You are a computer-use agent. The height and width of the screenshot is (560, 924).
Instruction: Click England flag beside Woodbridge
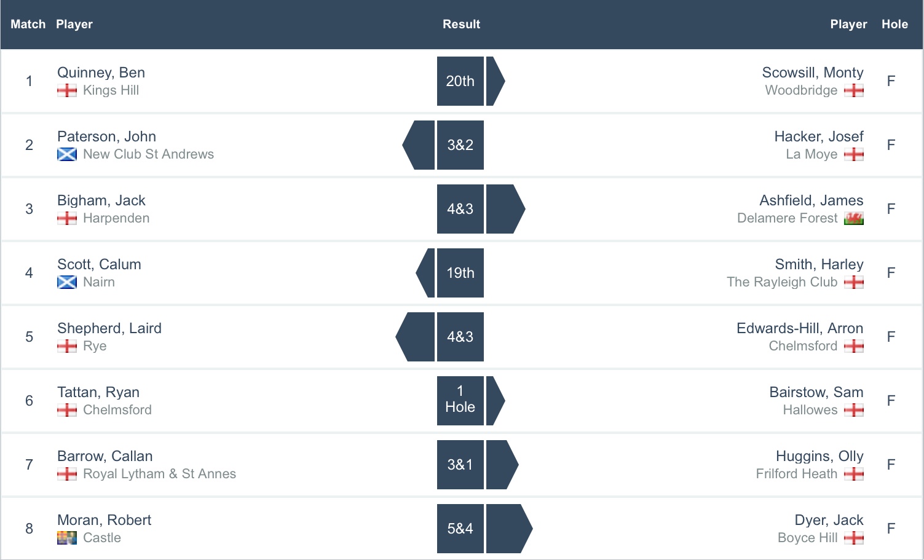(x=854, y=90)
